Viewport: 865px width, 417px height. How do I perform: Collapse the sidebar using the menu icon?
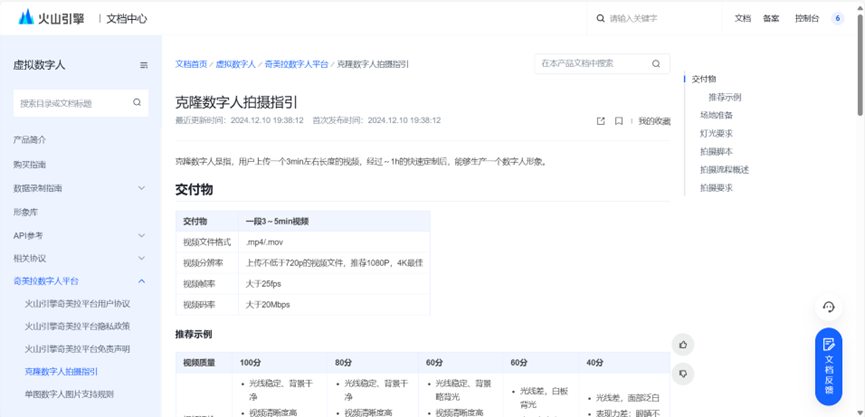pos(143,65)
